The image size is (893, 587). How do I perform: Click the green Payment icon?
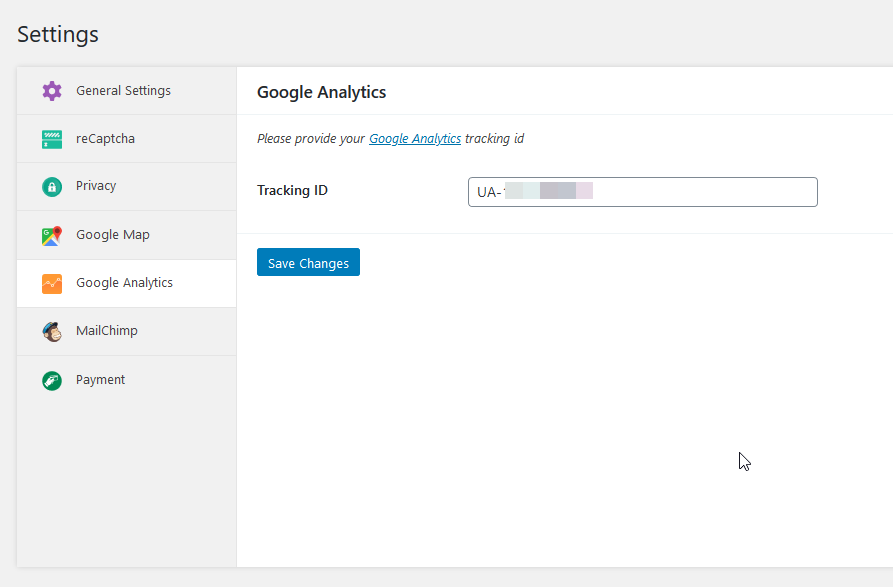(x=52, y=381)
